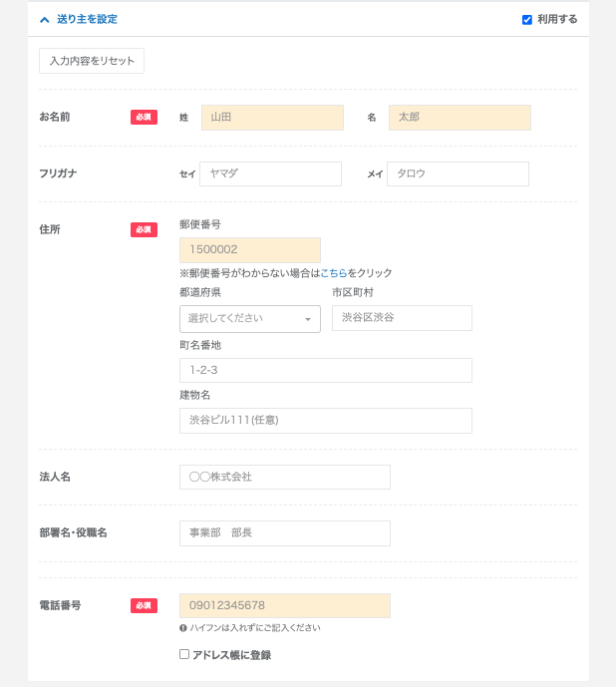Click the 電話番号 phone number field
This screenshot has height=687, width=616.
[x=285, y=605]
